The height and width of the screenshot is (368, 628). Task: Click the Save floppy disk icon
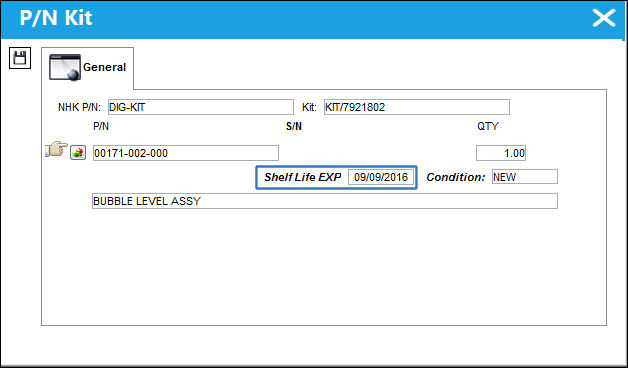tap(20, 58)
